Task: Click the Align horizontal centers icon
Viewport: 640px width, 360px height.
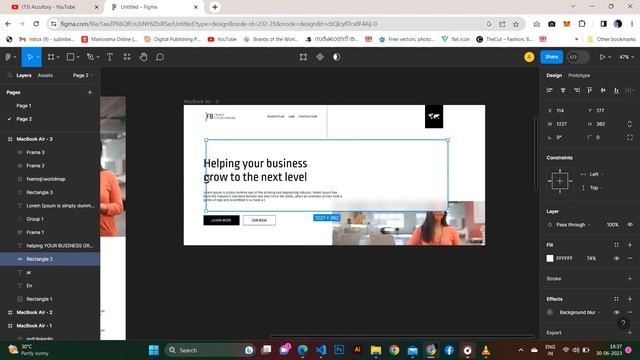Action: 563,90
